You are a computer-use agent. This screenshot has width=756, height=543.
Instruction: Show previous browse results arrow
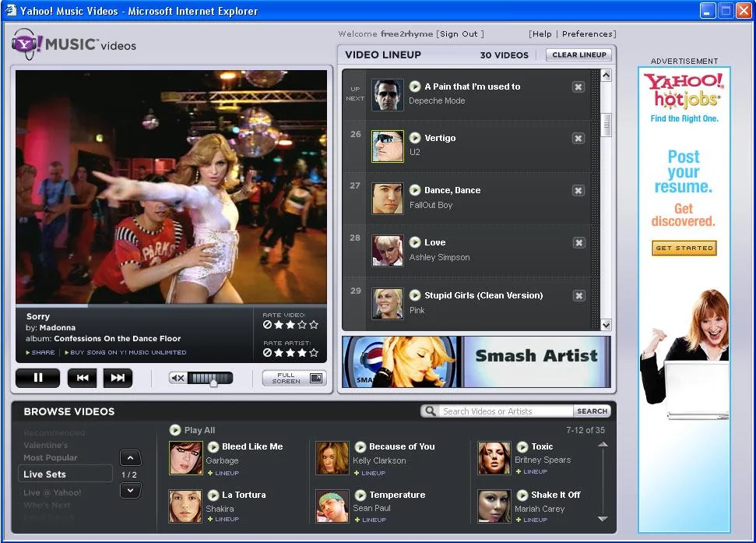point(603,445)
